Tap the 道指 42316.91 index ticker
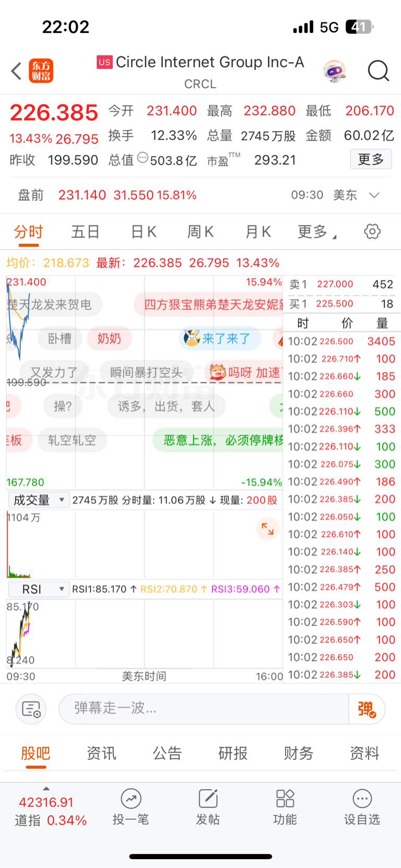The width and height of the screenshot is (401, 868). click(x=51, y=812)
